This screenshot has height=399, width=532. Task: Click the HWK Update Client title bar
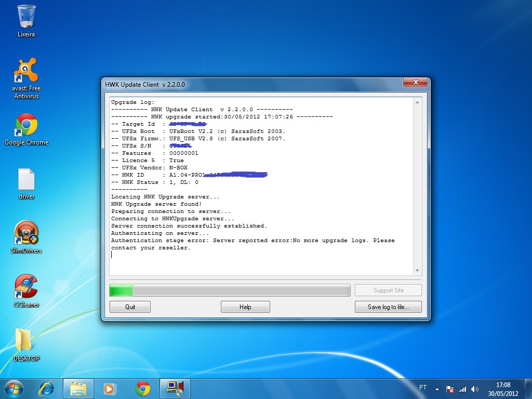click(253, 85)
